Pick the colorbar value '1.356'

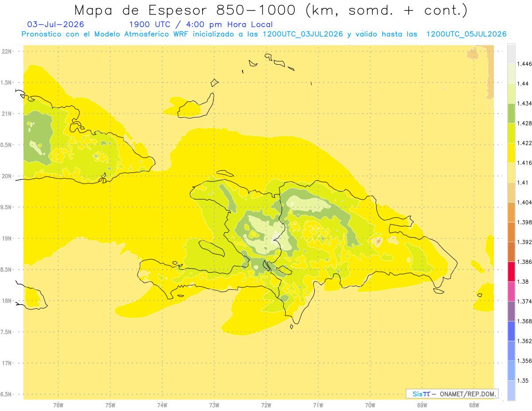(525, 361)
